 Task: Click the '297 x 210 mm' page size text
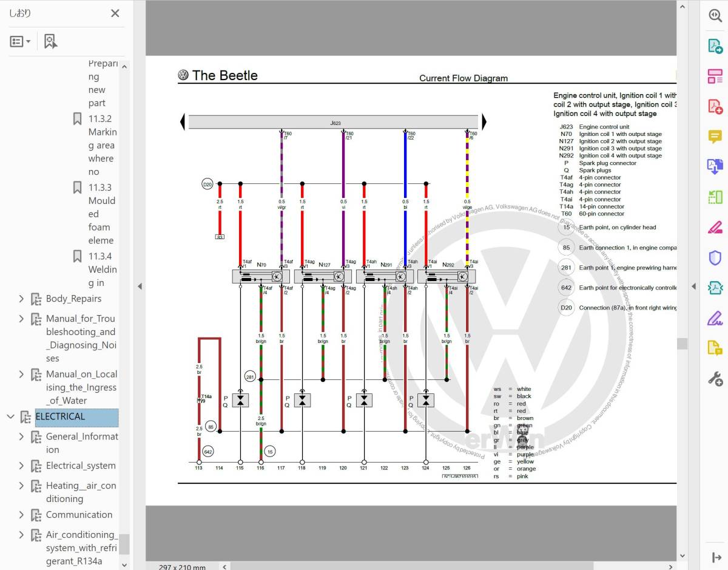[x=182, y=567]
